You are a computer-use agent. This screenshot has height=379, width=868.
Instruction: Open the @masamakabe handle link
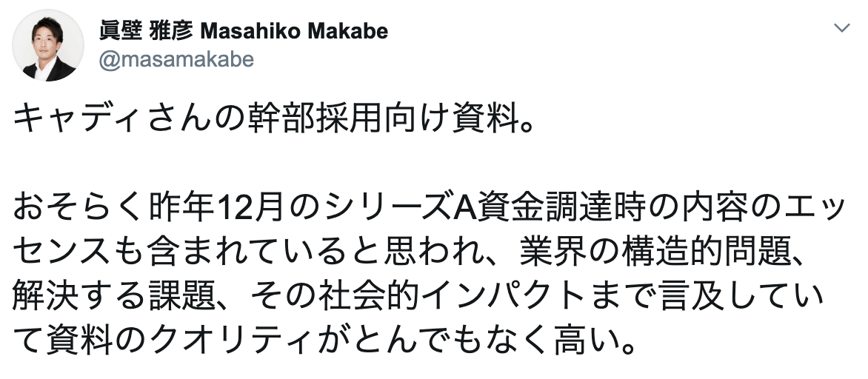coord(176,59)
